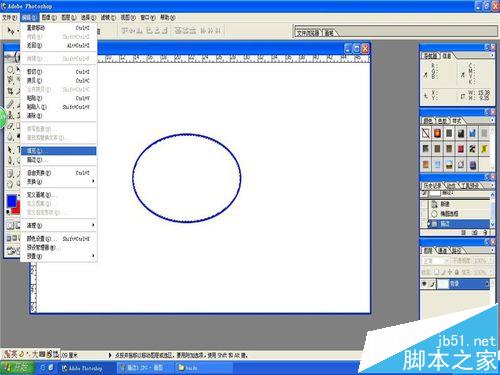
Task: Choose 自由变换 (Free Transform) menu item
Action: click(x=58, y=173)
